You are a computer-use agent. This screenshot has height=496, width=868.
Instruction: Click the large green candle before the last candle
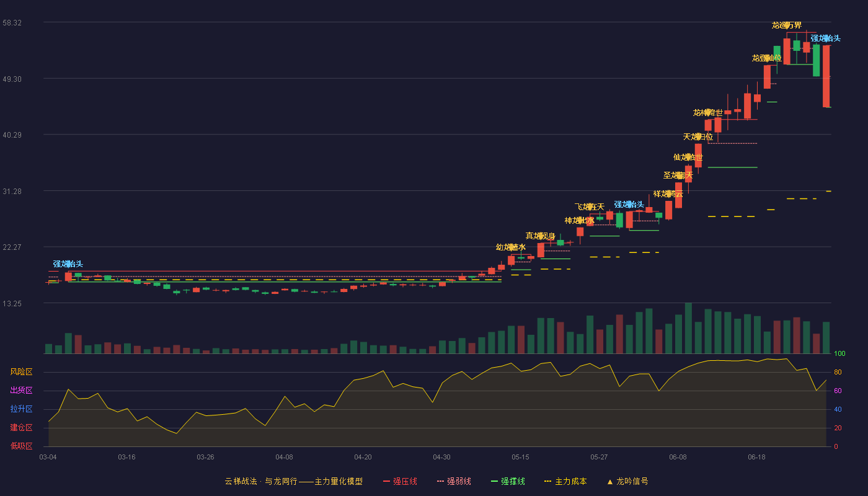point(816,60)
